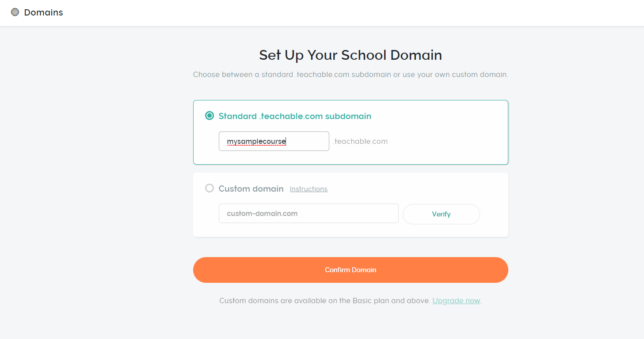Focus the mysamplecourse subdomain input field
This screenshot has width=644, height=339.
[x=274, y=141]
